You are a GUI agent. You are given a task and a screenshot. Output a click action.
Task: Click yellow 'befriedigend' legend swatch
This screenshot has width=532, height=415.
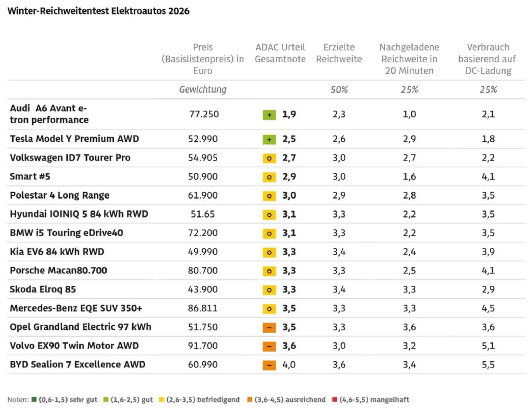point(162,399)
